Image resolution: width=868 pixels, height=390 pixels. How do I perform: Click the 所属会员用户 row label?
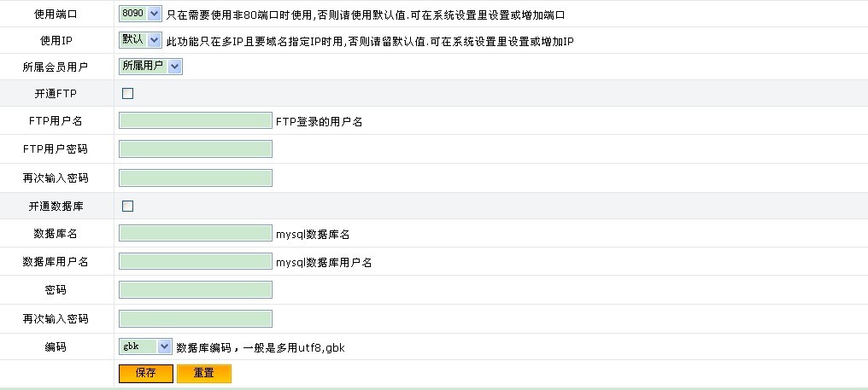(56, 67)
